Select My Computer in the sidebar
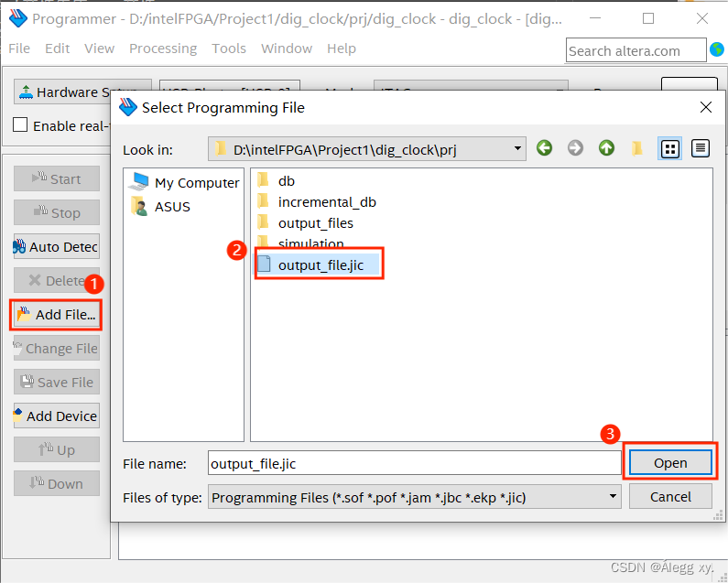The height and width of the screenshot is (583, 728). click(184, 182)
